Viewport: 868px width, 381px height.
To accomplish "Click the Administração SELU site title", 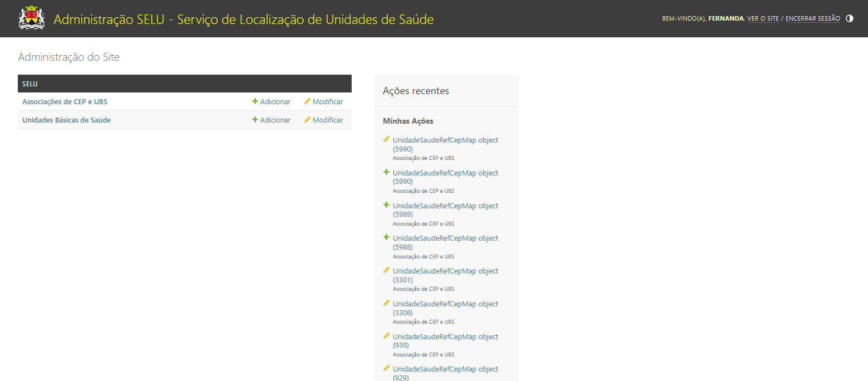I will 244,19.
